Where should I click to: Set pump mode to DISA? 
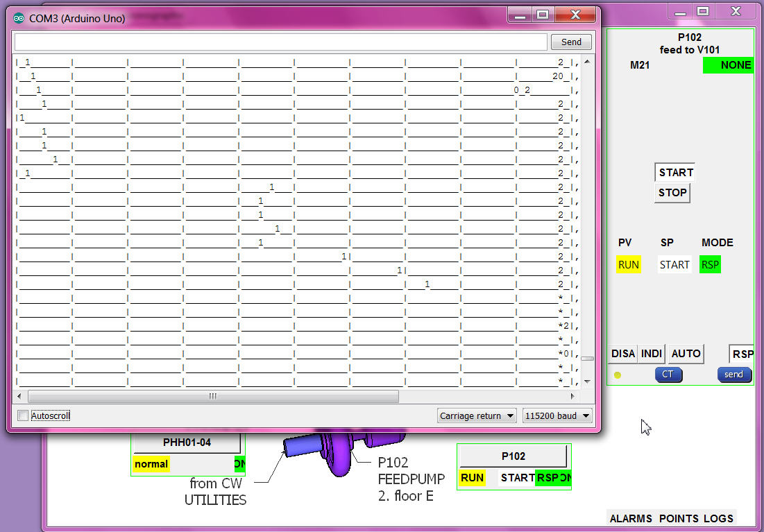pyautogui.click(x=622, y=354)
